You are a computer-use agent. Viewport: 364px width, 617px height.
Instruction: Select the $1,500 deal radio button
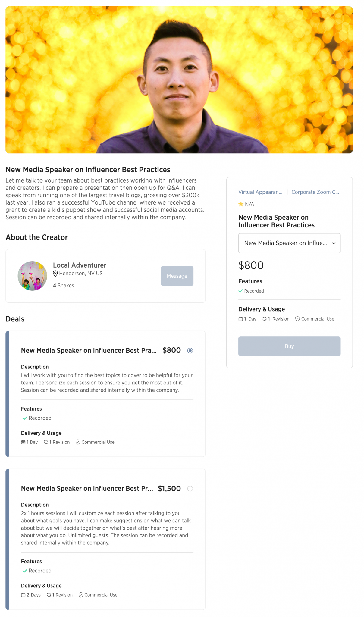(190, 488)
